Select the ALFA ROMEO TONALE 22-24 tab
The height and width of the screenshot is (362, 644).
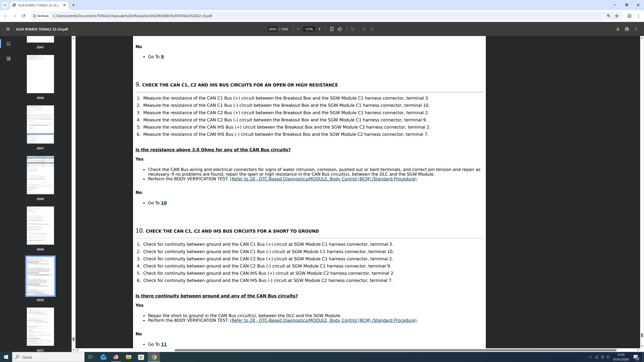39,5
